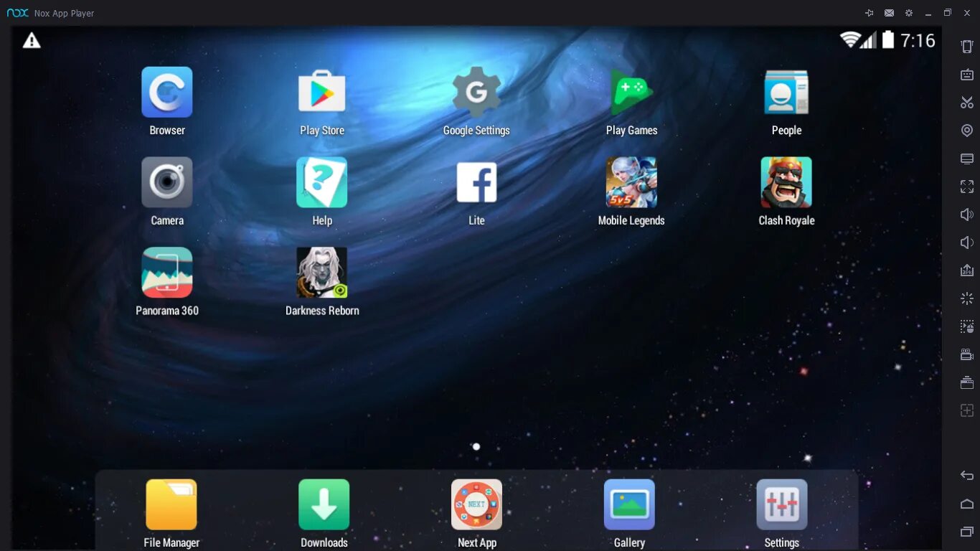Image resolution: width=980 pixels, height=551 pixels.
Task: Open the People contacts app
Action: [786, 93]
